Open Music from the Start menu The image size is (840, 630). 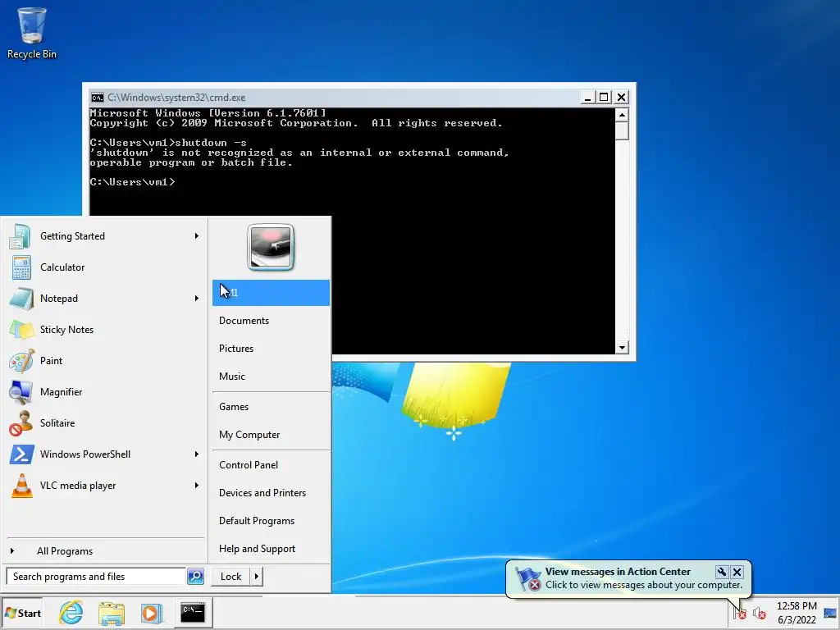pyautogui.click(x=232, y=376)
